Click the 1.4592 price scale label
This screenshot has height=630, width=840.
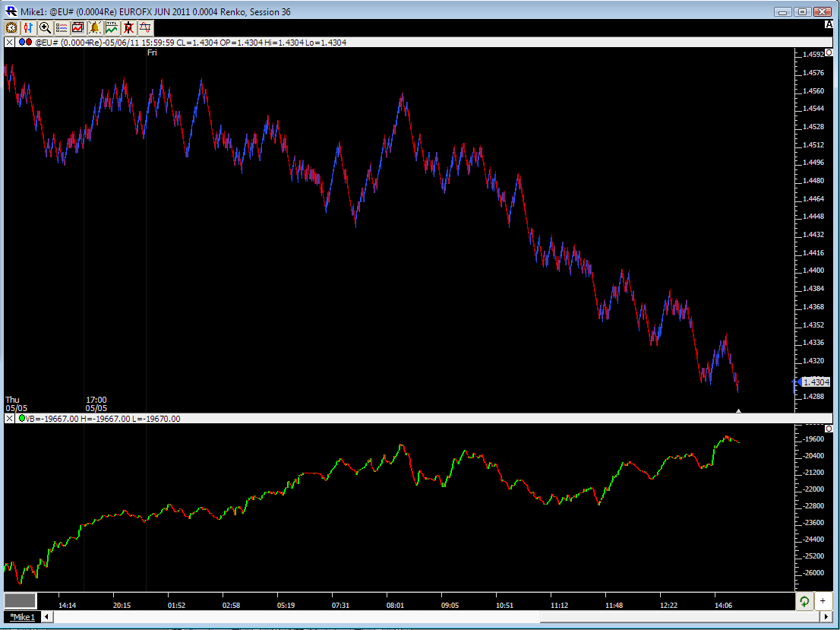813,55
